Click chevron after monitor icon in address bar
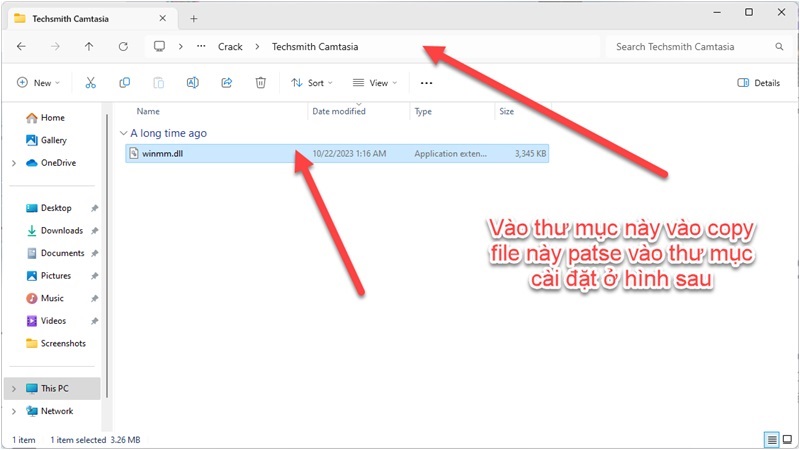Viewport: 800px width, 450px height. (x=181, y=46)
